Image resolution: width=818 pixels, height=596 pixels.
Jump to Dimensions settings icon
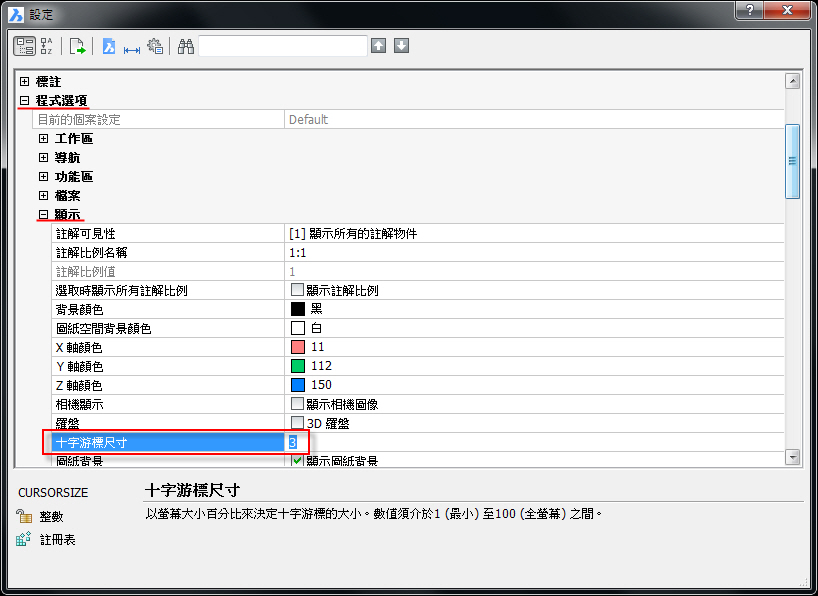click(131, 50)
